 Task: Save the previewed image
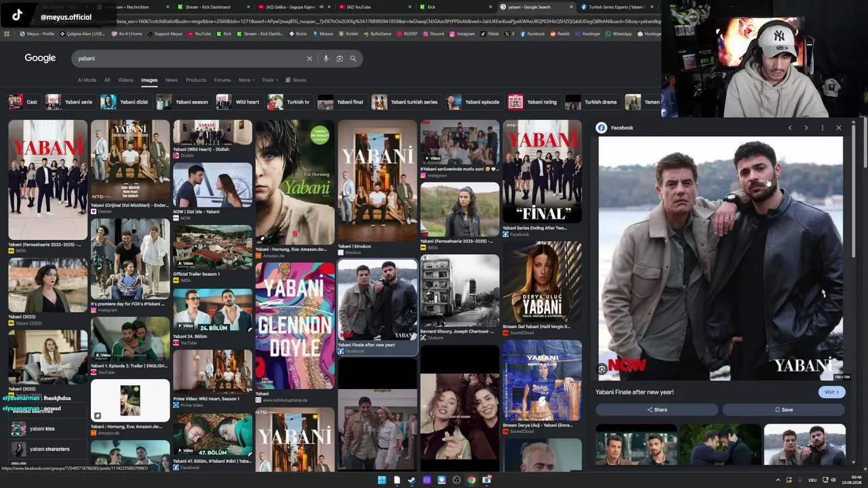pos(783,409)
